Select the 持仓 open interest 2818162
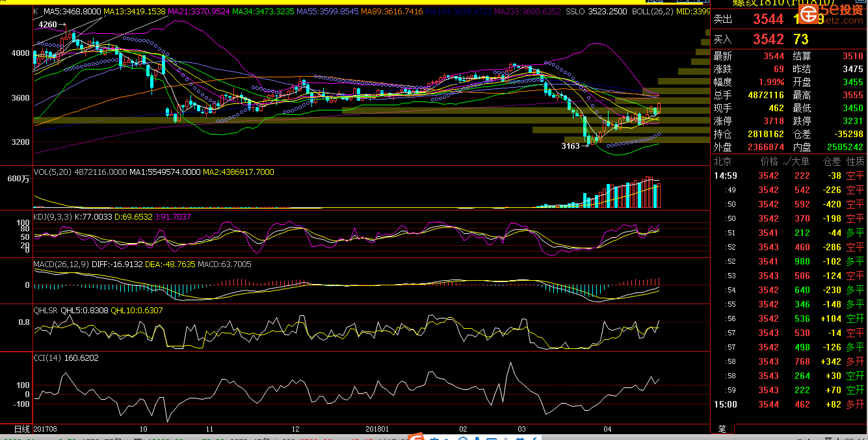Screen dimensions: 868x440 [x=766, y=134]
